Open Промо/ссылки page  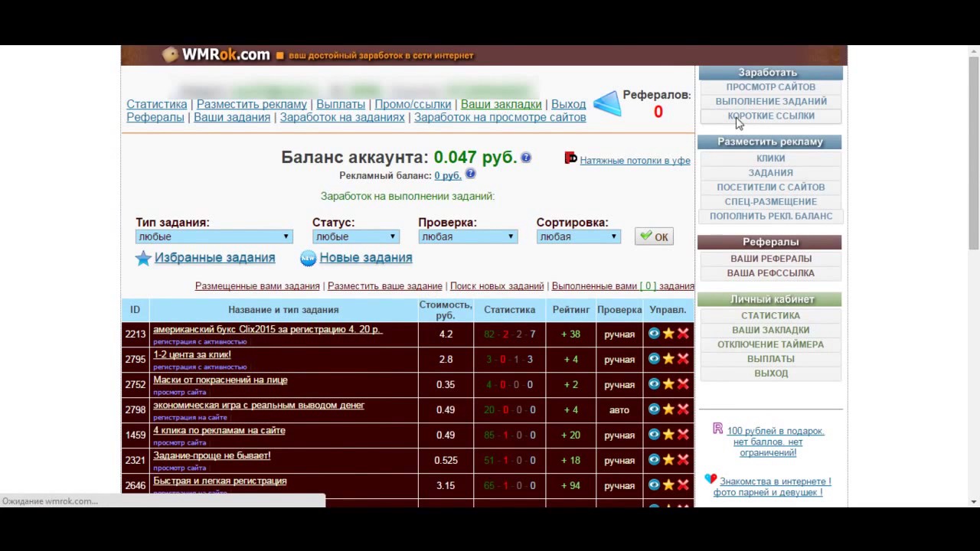[413, 104]
